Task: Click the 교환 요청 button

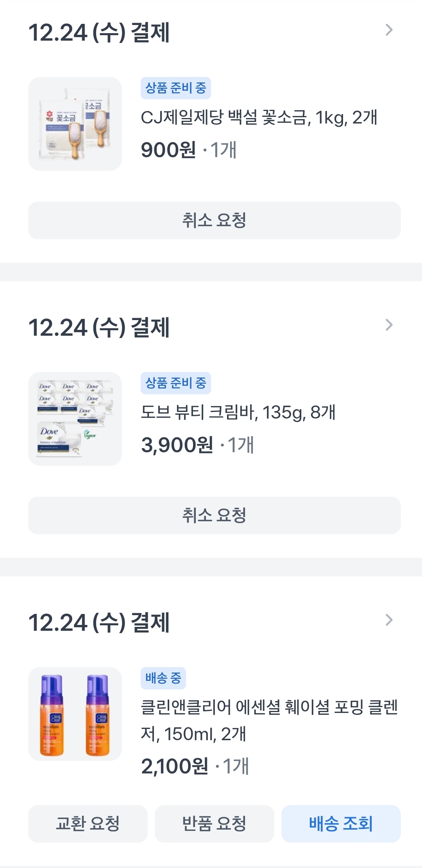Action: click(88, 823)
